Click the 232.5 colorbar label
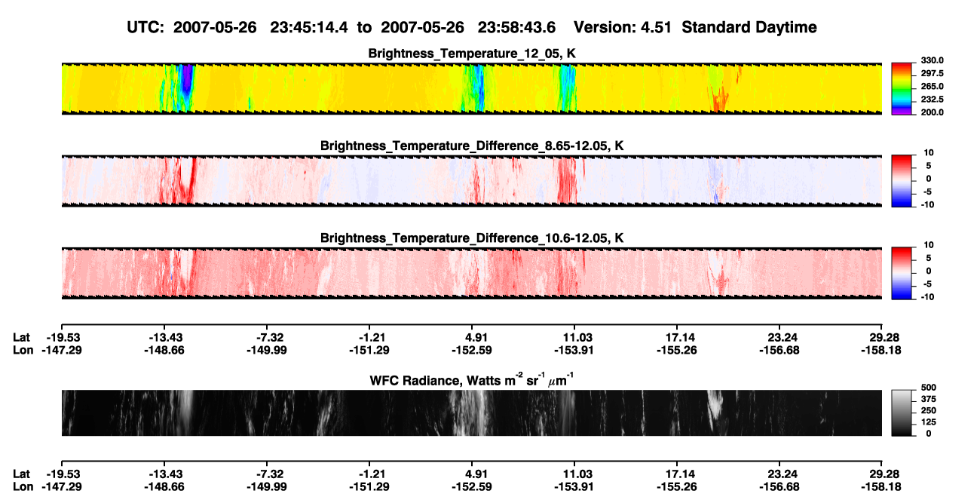The image size is (980, 503). (x=932, y=100)
